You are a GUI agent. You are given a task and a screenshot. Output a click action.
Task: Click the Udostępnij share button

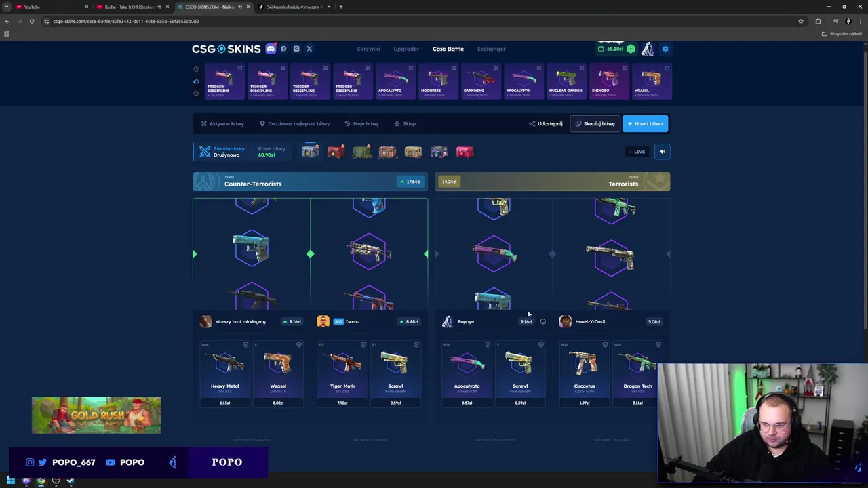click(x=546, y=124)
